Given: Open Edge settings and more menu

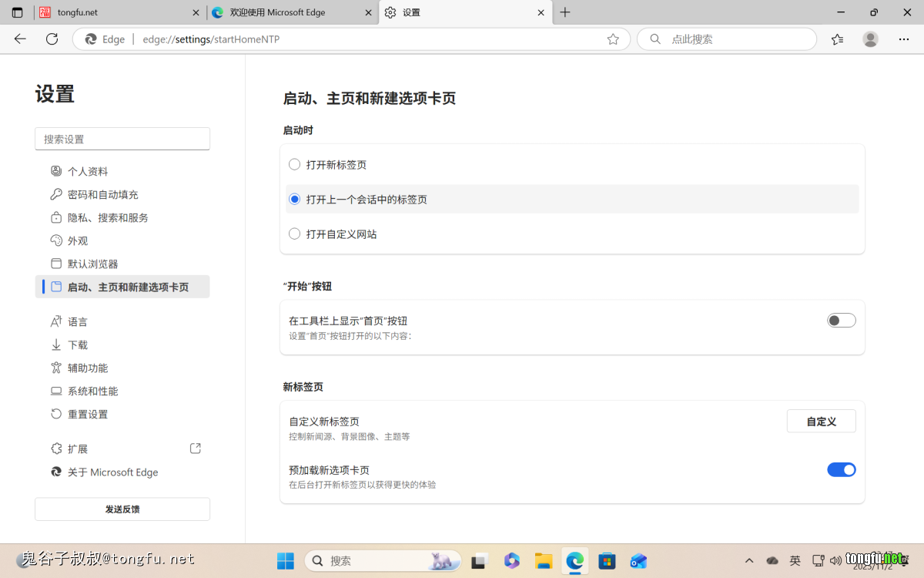Looking at the screenshot, I should coord(904,39).
